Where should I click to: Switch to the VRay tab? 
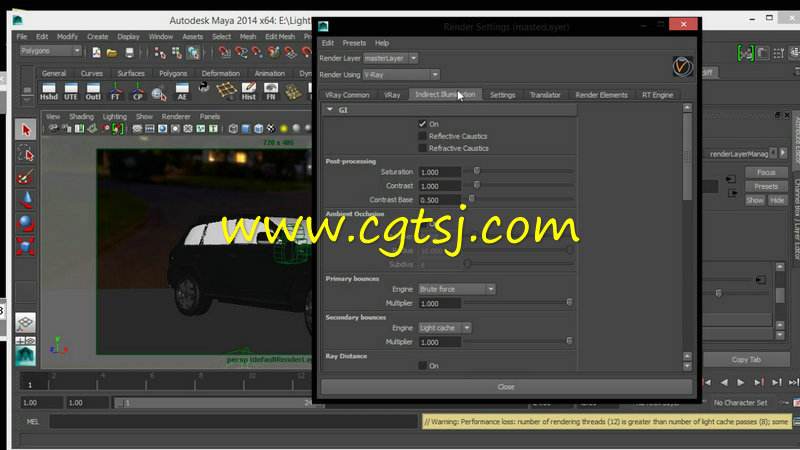(x=392, y=95)
